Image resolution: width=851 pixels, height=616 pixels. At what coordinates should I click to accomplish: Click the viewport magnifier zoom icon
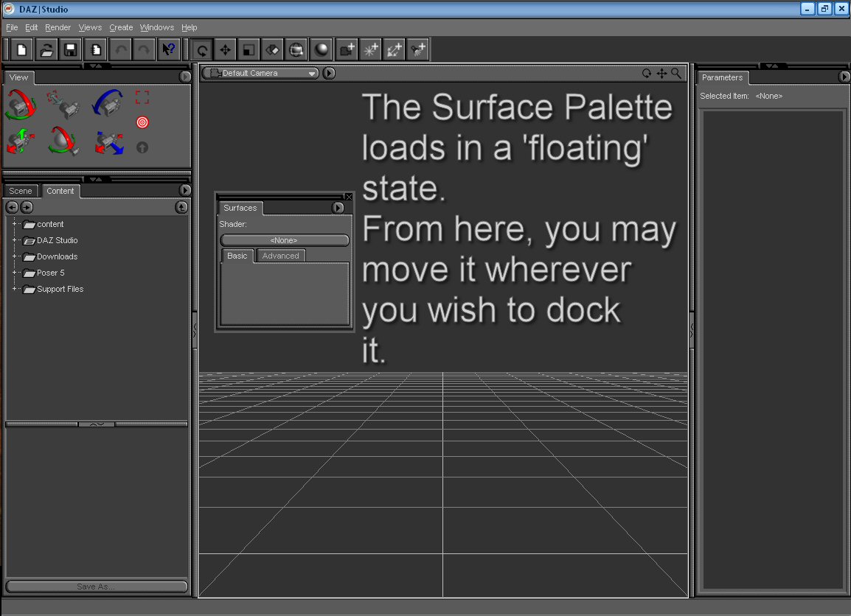(676, 73)
